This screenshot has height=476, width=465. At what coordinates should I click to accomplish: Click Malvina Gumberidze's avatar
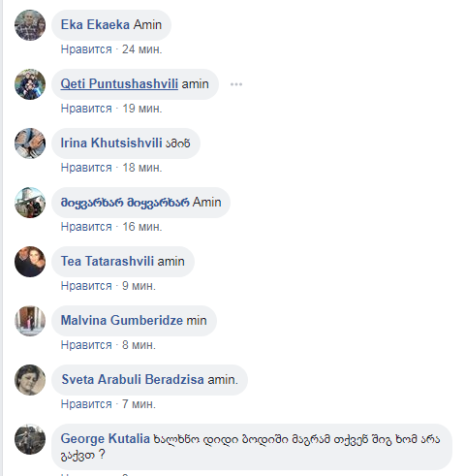pos(30,321)
